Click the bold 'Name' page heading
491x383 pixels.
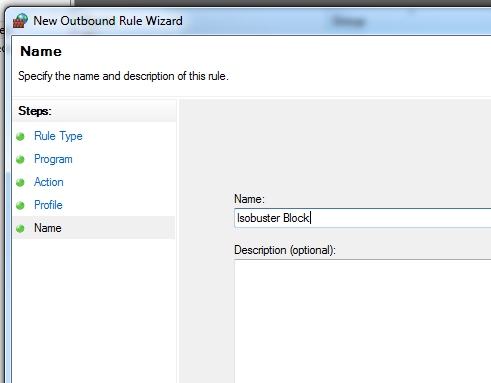pyautogui.click(x=41, y=51)
